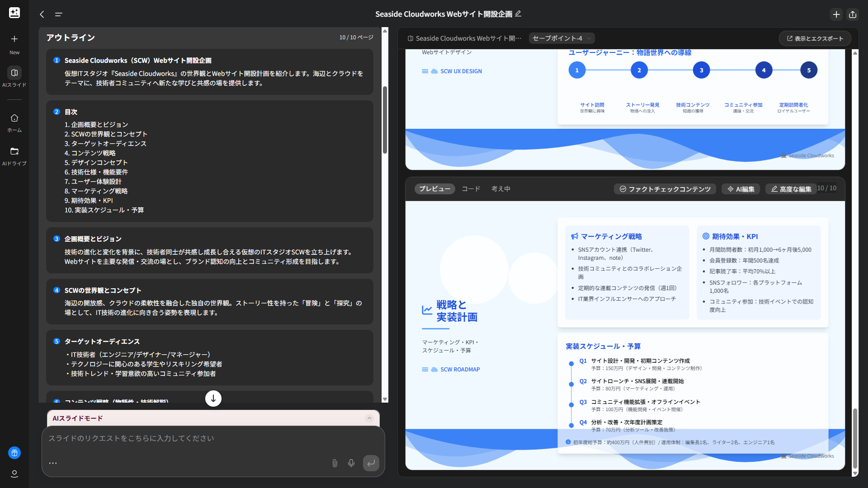Open AIドライブ folder icon
The width and height of the screenshot is (868, 488).
click(x=14, y=151)
